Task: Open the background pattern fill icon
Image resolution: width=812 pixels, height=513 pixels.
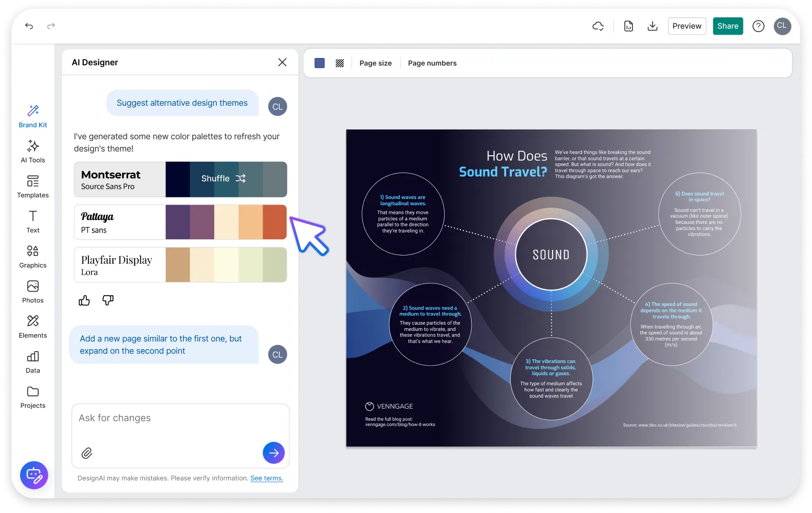Action: click(340, 63)
